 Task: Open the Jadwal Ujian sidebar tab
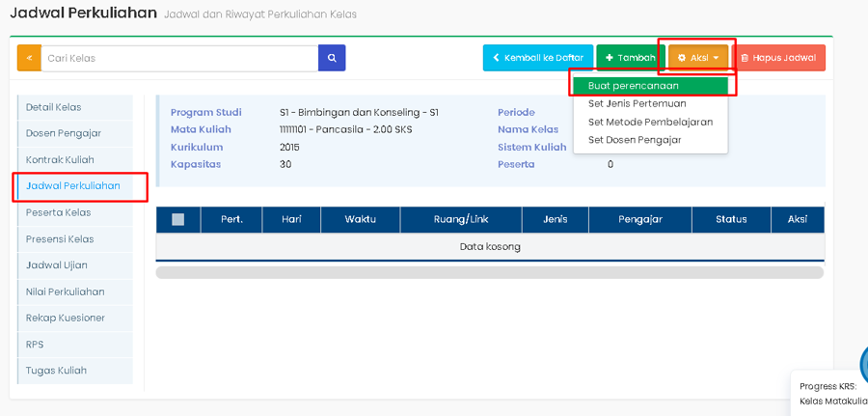click(58, 264)
